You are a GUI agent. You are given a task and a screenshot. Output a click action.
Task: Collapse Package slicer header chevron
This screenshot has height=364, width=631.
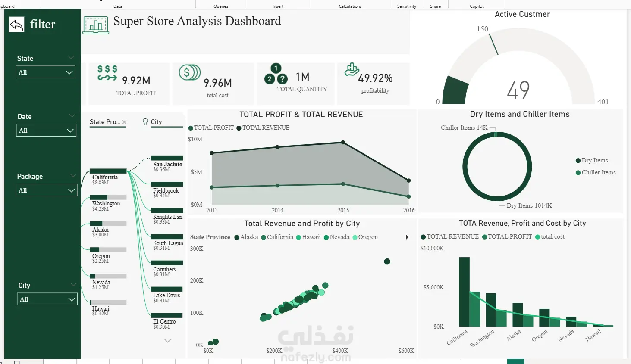click(x=73, y=176)
